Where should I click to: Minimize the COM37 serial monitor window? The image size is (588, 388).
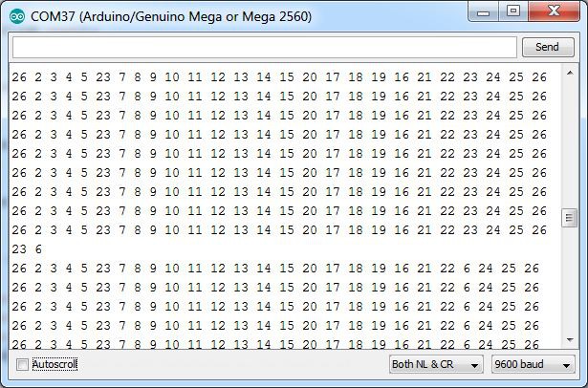[484, 12]
